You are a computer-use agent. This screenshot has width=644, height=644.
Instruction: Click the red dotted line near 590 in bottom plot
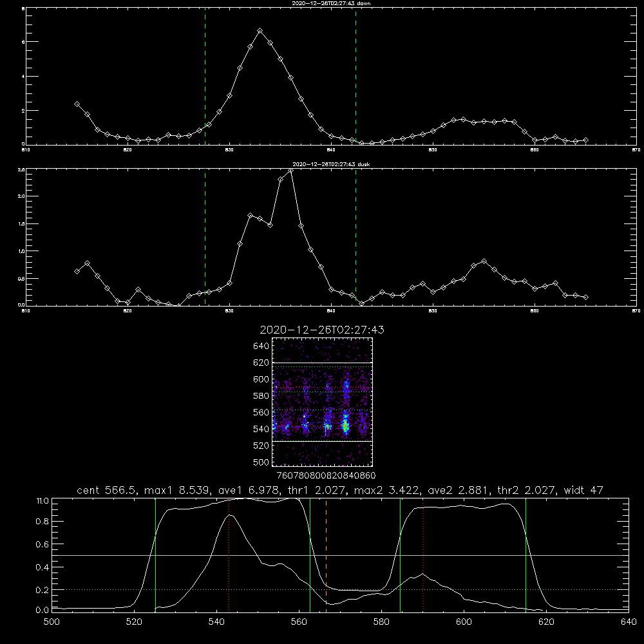(422, 555)
